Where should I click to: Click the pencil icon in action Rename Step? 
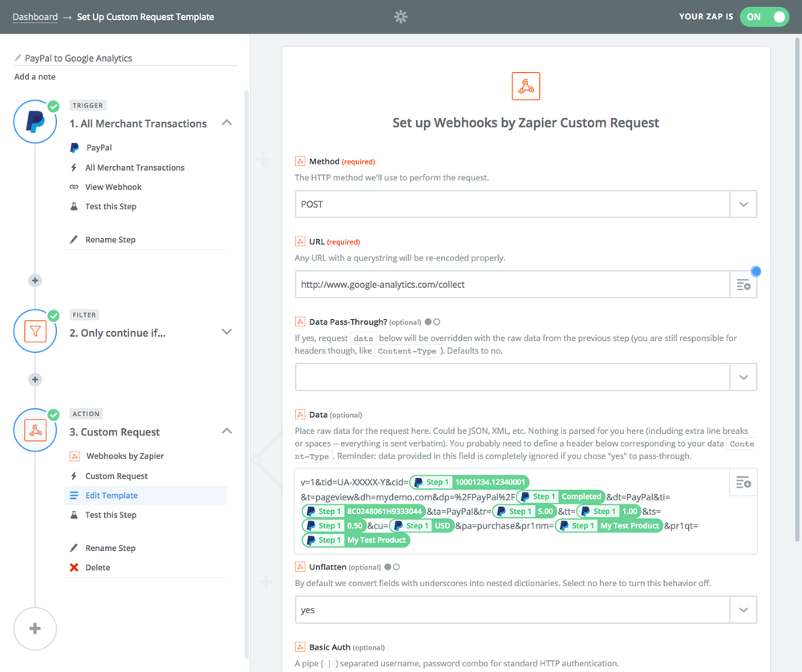[74, 548]
